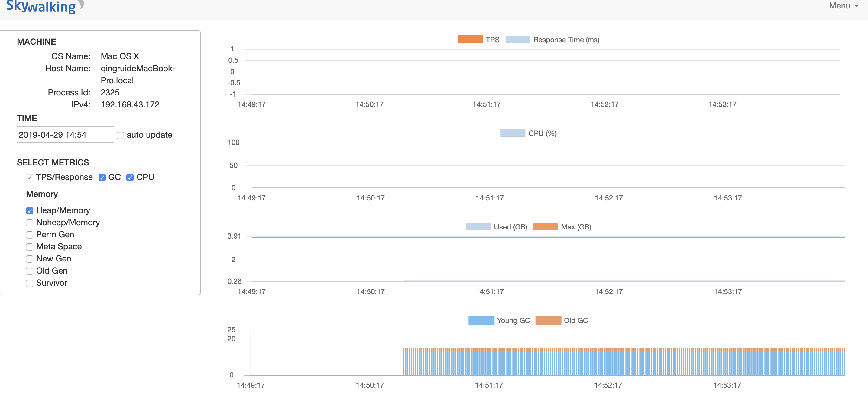Toggle Used (GB) legend swatch
Screen dimensions: 868x407
478,226
